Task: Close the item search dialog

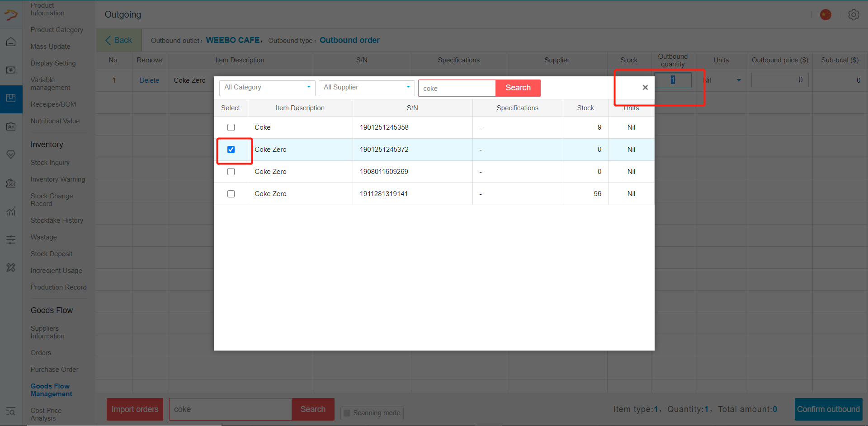Action: pos(645,88)
